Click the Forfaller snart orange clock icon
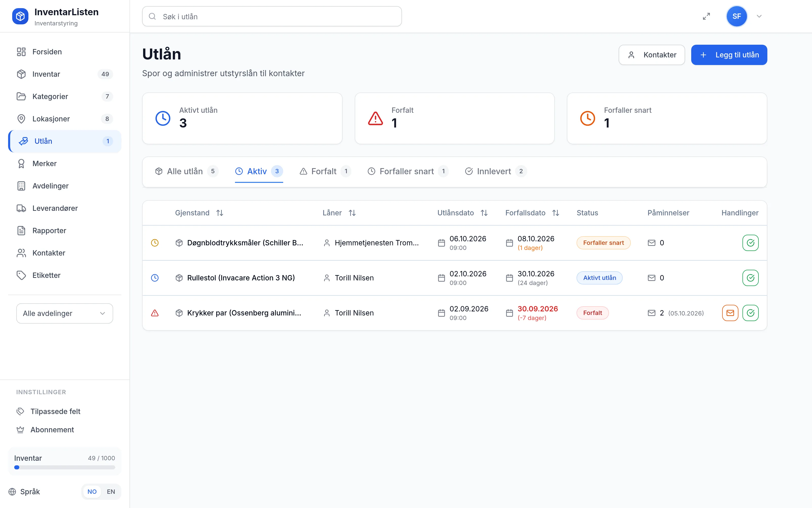This screenshot has height=508, width=812. [587, 118]
